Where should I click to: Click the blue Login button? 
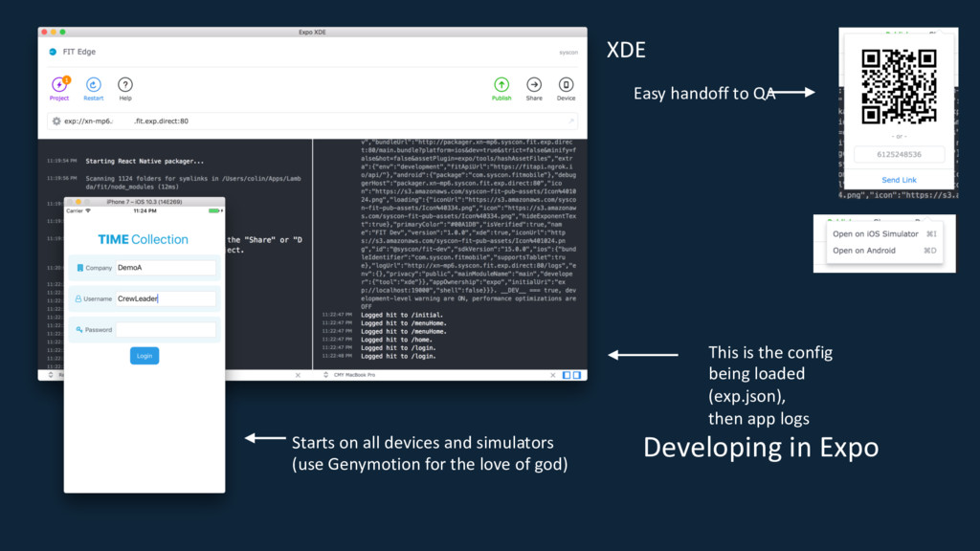point(145,356)
